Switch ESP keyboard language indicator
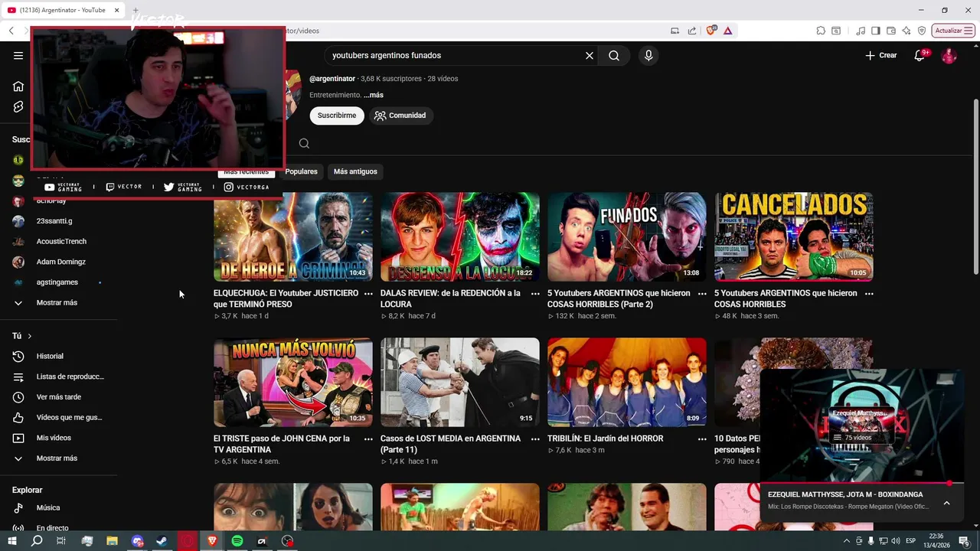The image size is (980, 551). pos(911,541)
